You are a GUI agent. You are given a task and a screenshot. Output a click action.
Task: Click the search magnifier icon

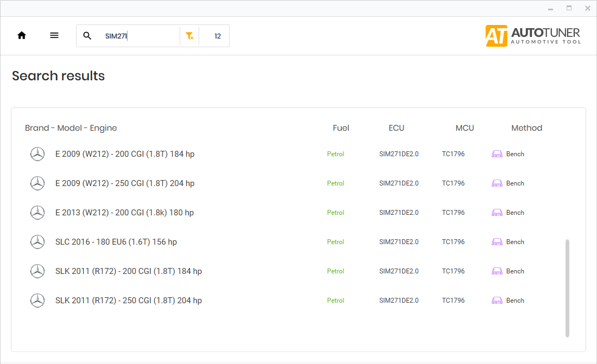(x=87, y=36)
